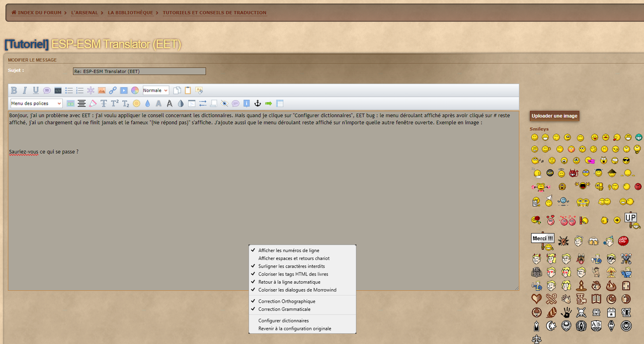Open the Normale font size dropdown
This screenshot has width=644, height=344.
point(156,91)
